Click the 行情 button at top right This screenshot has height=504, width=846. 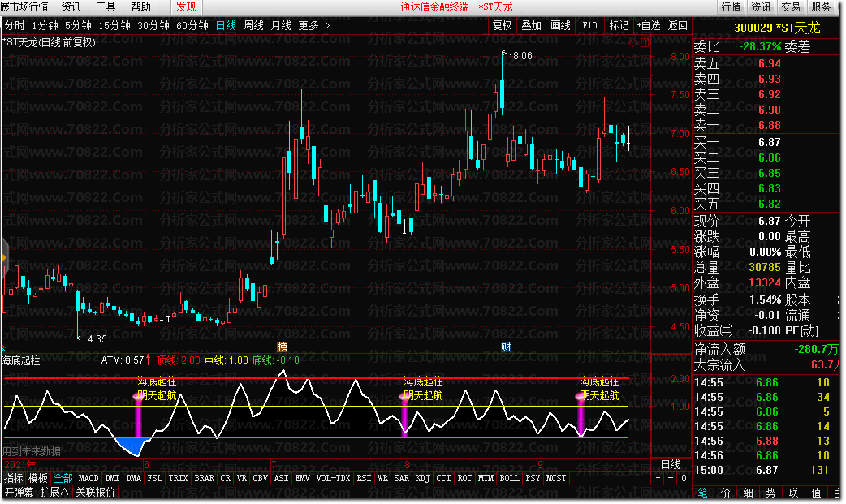point(731,7)
